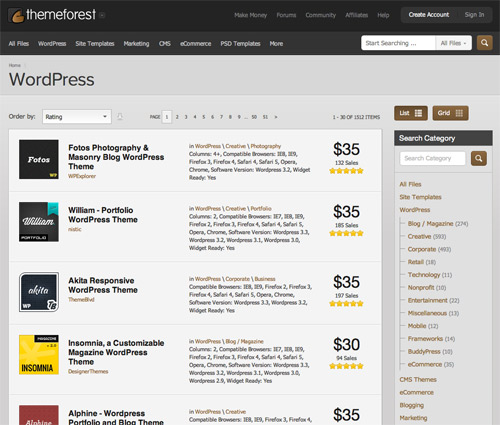Select Creative (593) subcategory
Viewport: 500px width, 425px height.
[x=427, y=236]
